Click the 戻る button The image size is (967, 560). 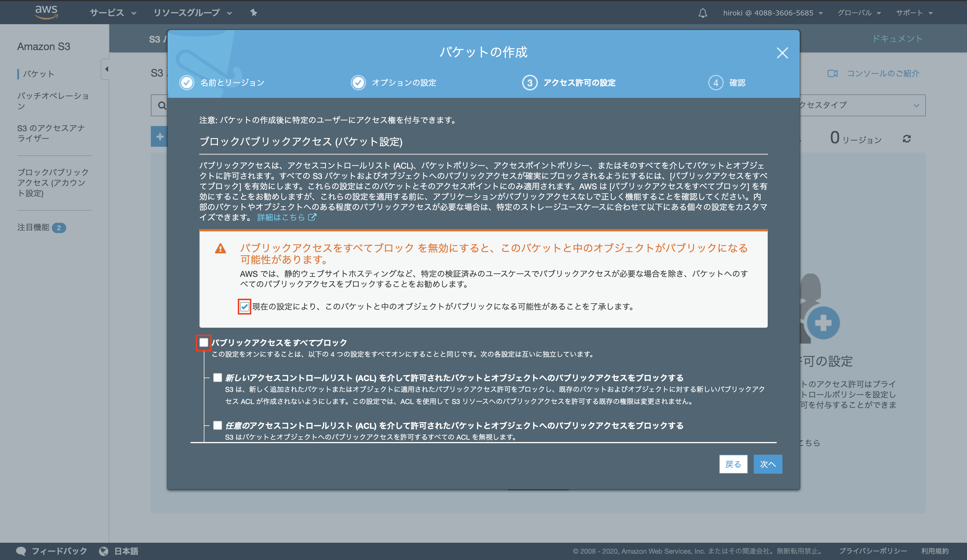tap(733, 464)
